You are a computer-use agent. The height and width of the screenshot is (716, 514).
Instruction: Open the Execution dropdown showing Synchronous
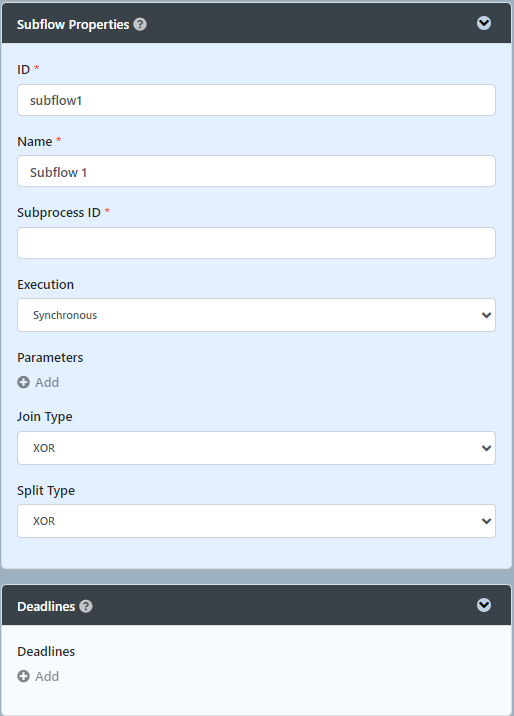tap(256, 315)
